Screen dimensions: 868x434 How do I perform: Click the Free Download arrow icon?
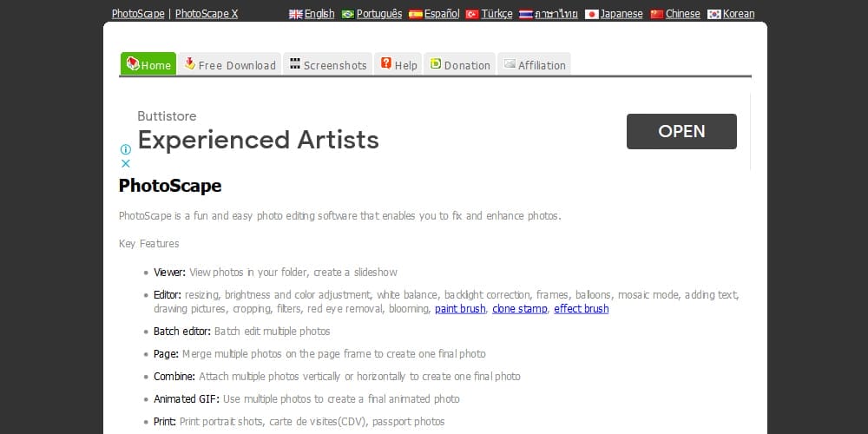tap(190, 63)
